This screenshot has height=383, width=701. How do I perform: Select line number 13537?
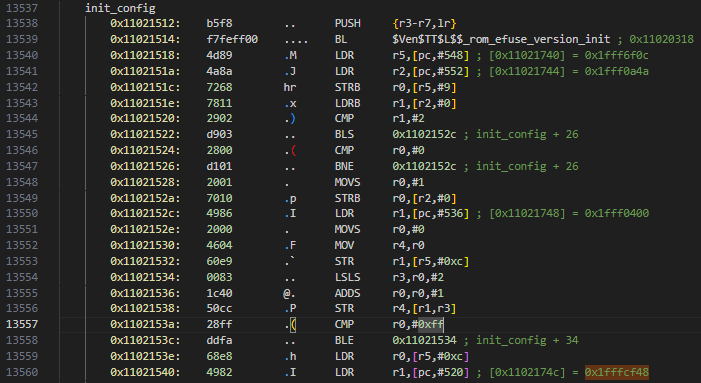pos(22,8)
